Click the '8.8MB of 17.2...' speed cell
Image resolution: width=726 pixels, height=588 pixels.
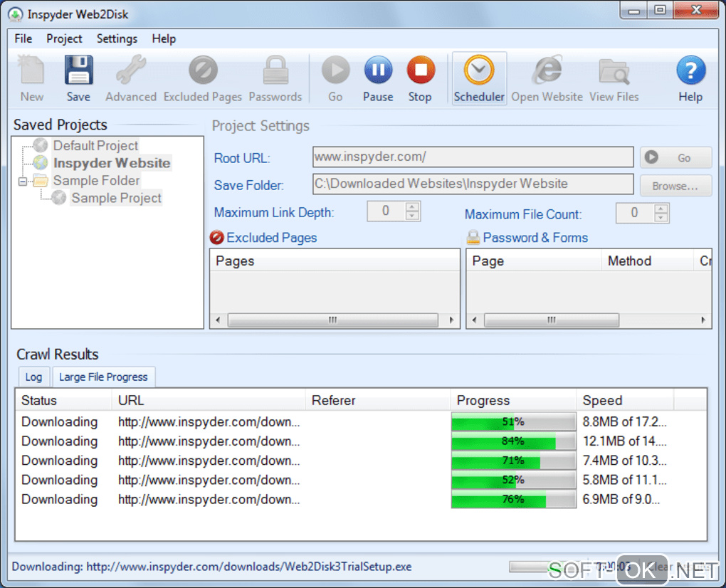pyautogui.click(x=624, y=422)
